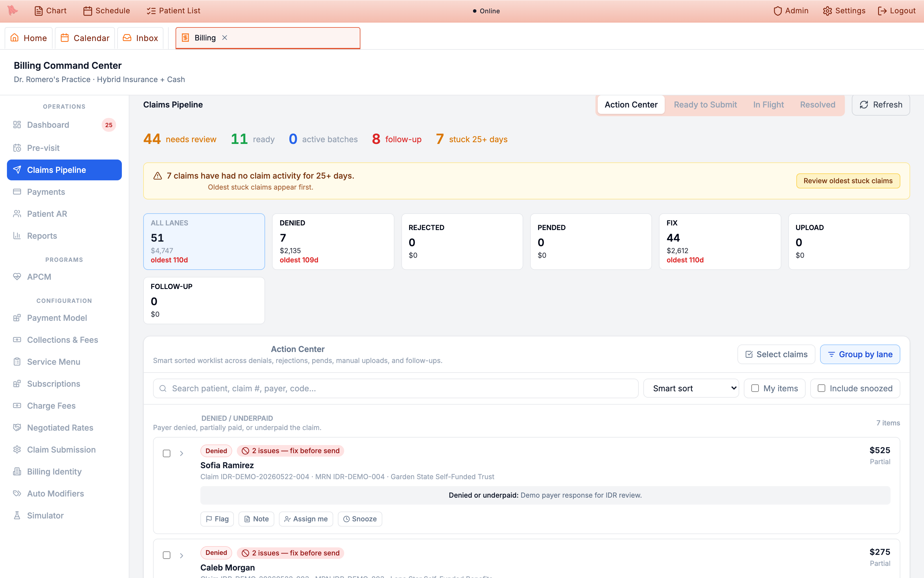Filter by the Denied lane card

[333, 242]
